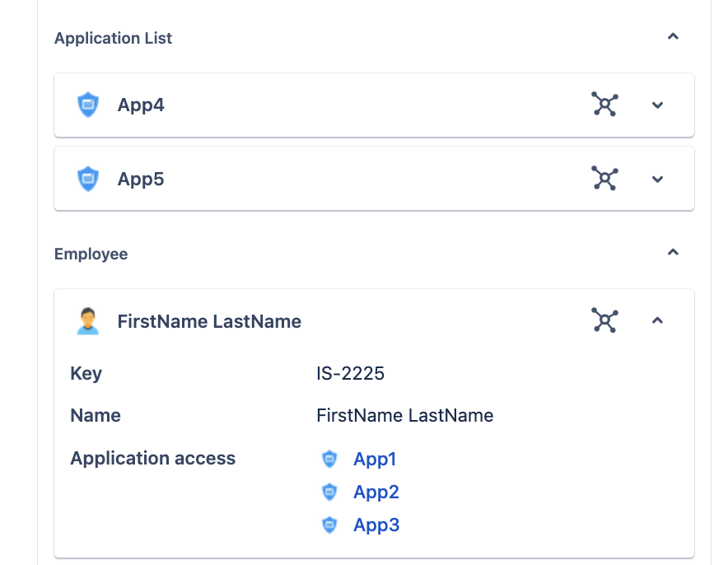Click the shield icon beside App2

[329, 492]
